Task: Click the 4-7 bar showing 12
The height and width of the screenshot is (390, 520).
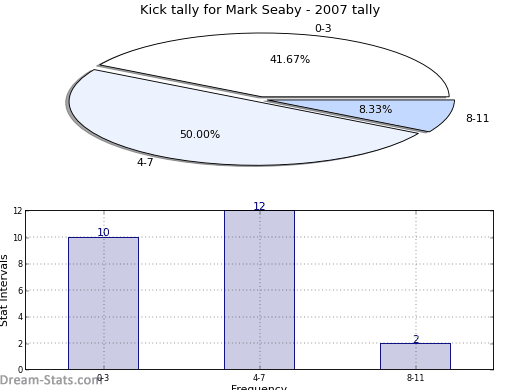Action: point(259,290)
